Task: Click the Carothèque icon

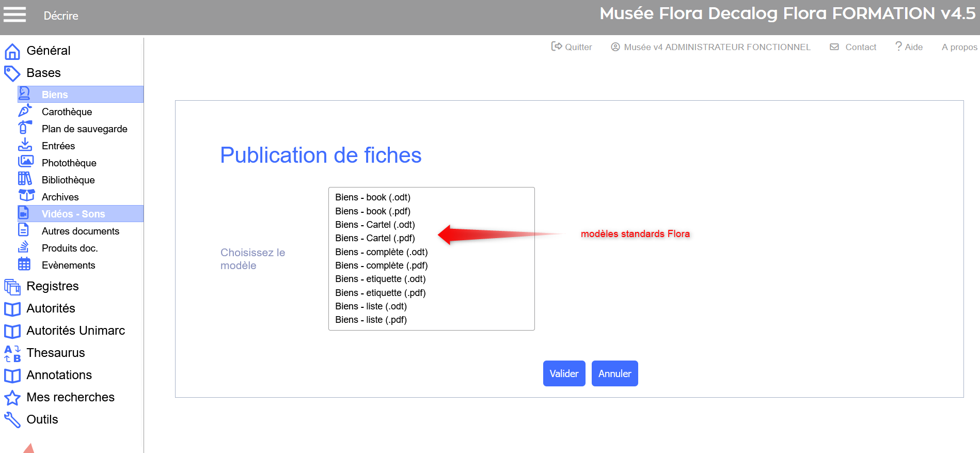Action: click(x=25, y=111)
